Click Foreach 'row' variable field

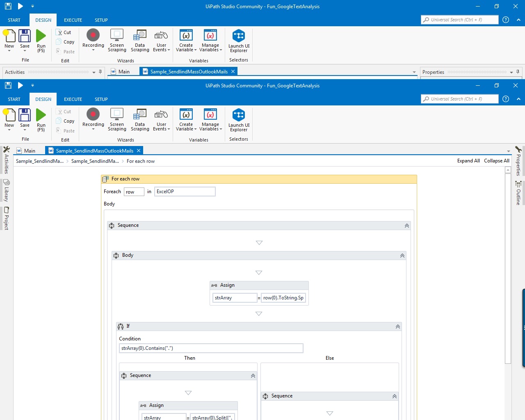tap(134, 192)
